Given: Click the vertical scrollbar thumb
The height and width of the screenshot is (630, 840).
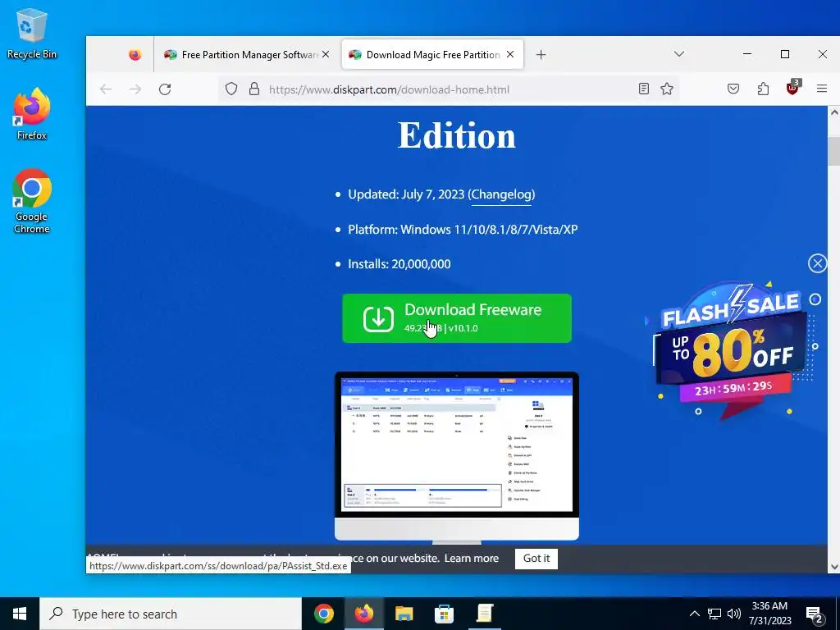Looking at the screenshot, I should coord(833,152).
